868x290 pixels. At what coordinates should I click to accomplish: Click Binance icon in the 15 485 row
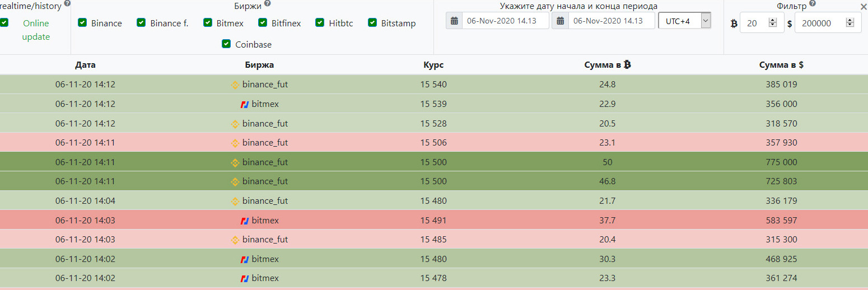[235, 240]
